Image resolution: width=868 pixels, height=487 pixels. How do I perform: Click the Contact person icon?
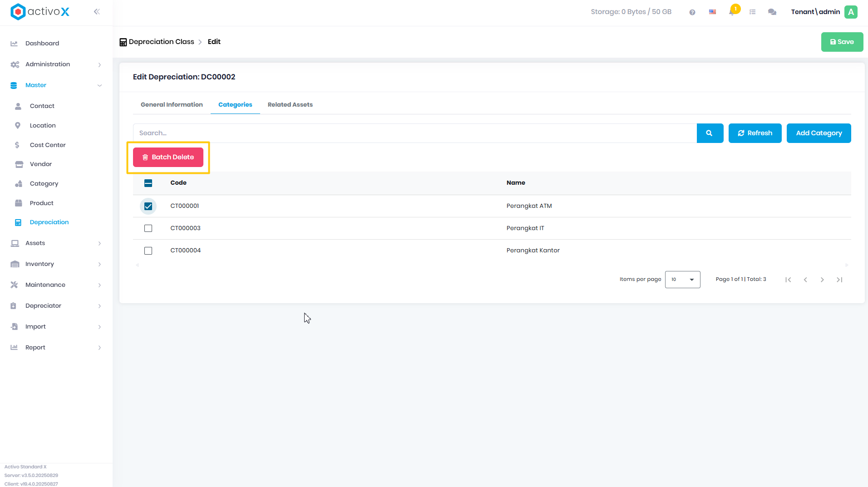(x=18, y=106)
